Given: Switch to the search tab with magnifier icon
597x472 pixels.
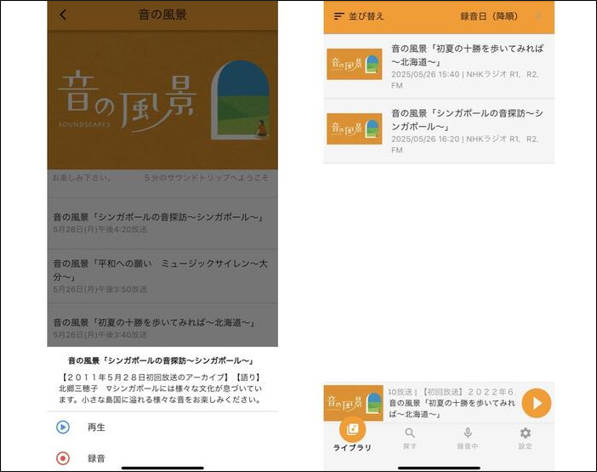Looking at the screenshot, I should pos(410,438).
